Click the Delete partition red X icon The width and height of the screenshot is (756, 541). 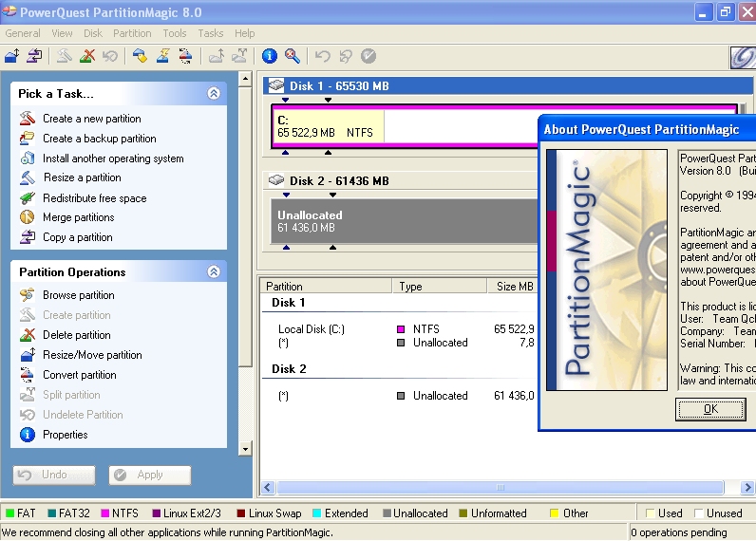(27, 335)
